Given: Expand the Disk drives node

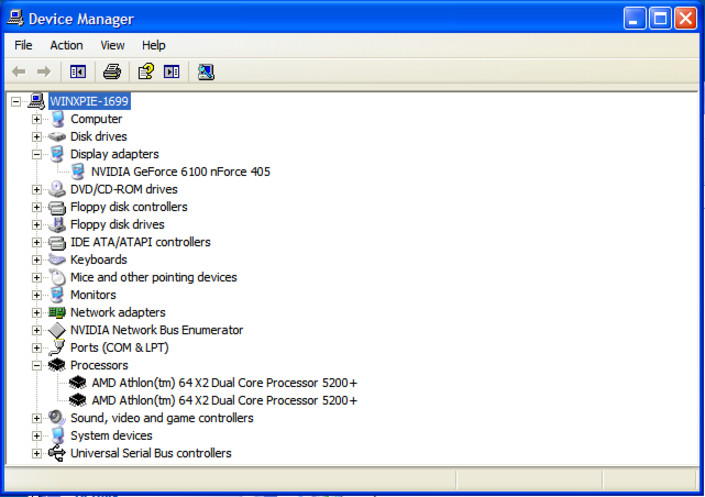Looking at the screenshot, I should [37, 137].
